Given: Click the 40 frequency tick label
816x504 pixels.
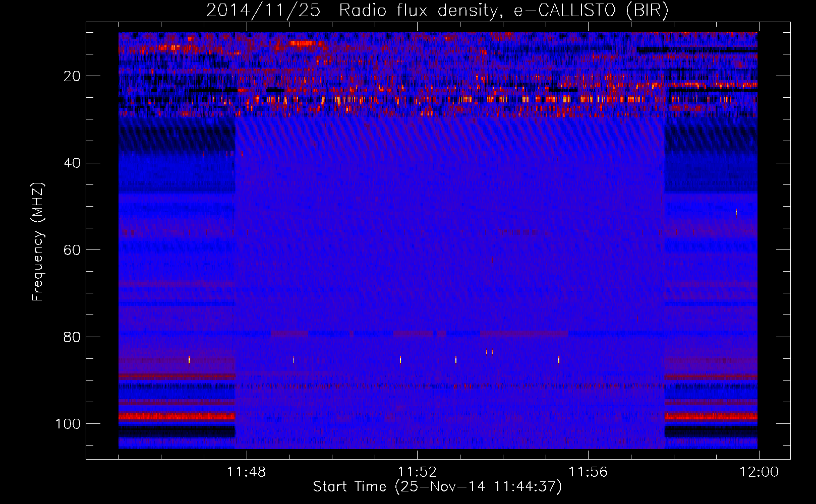Looking at the screenshot, I should click(x=73, y=163).
